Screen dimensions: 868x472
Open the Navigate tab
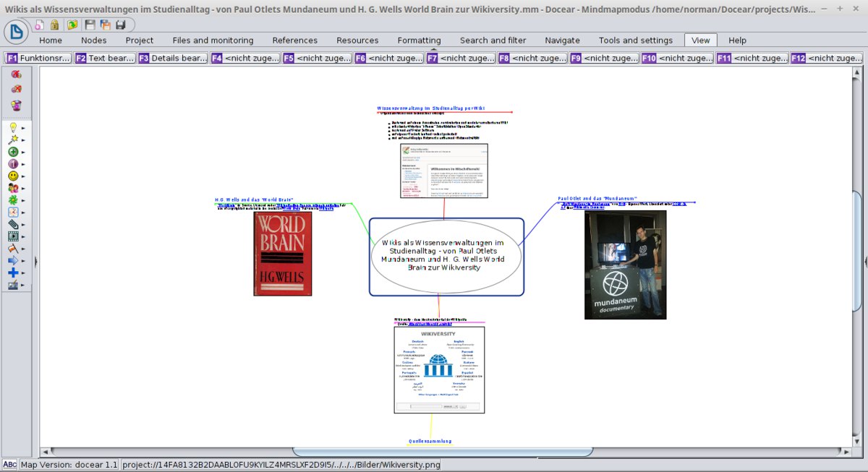coord(563,40)
